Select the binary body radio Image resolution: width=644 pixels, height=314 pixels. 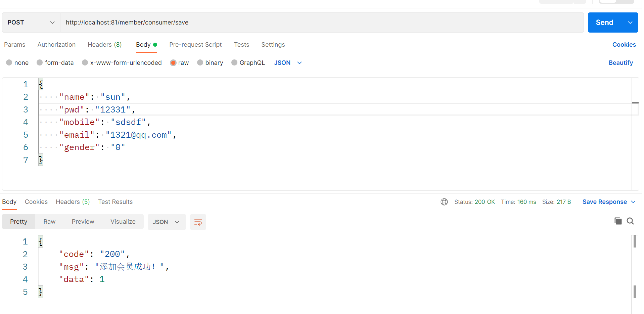200,62
